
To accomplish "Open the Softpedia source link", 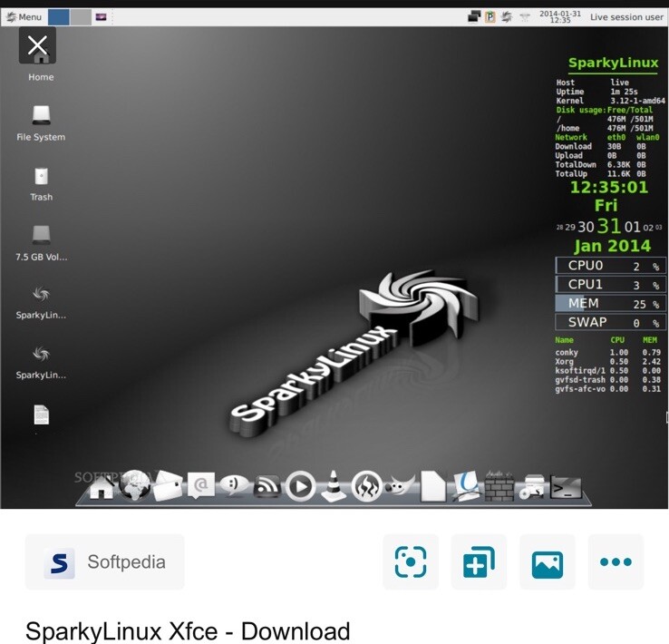I will point(105,561).
